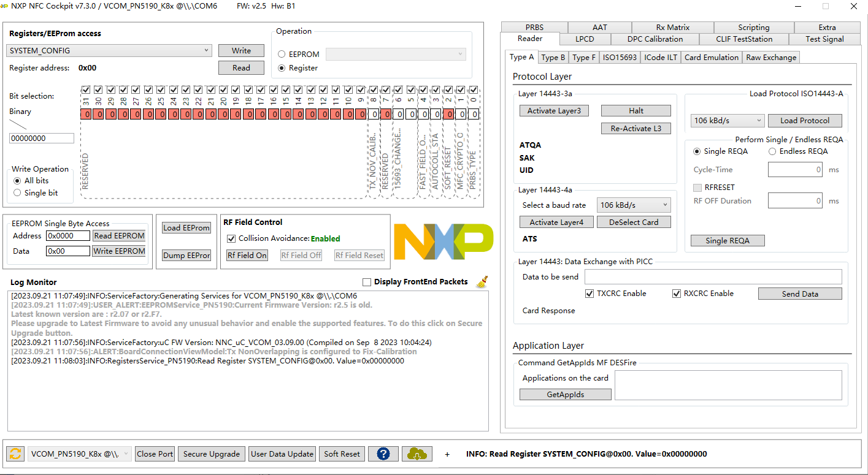Click the Data to be send field
This screenshot has width=868, height=475.
[x=713, y=276]
